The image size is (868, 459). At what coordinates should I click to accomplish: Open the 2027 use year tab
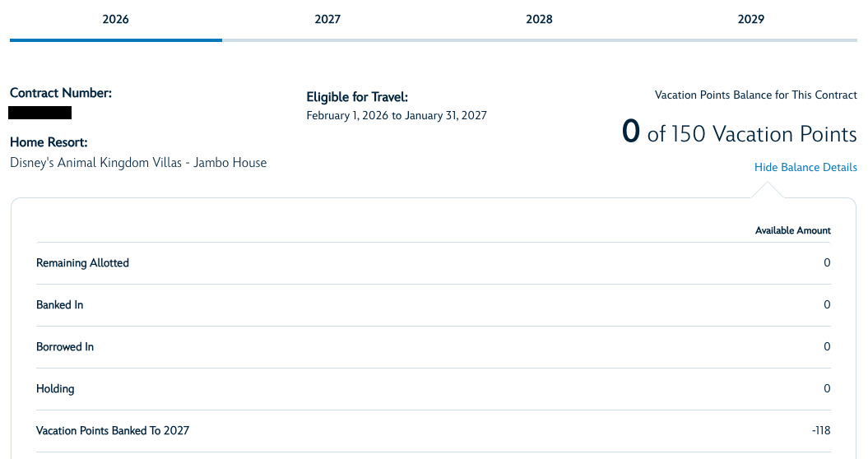(x=327, y=20)
